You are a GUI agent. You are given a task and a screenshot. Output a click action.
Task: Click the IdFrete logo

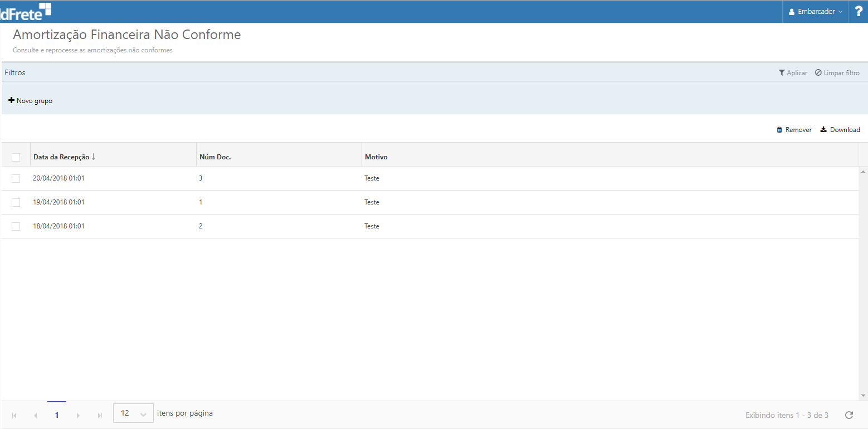(26, 11)
